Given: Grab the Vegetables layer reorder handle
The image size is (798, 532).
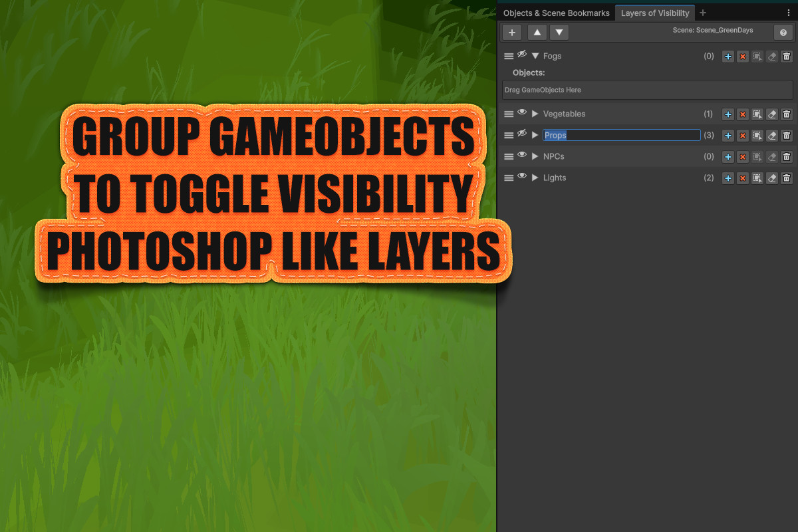Looking at the screenshot, I should (509, 114).
